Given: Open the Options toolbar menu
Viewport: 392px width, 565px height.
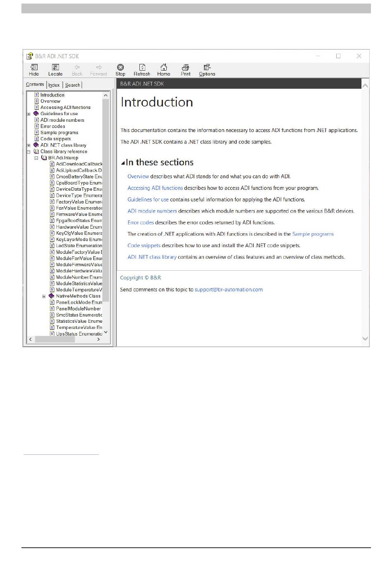Looking at the screenshot, I should point(207,70).
